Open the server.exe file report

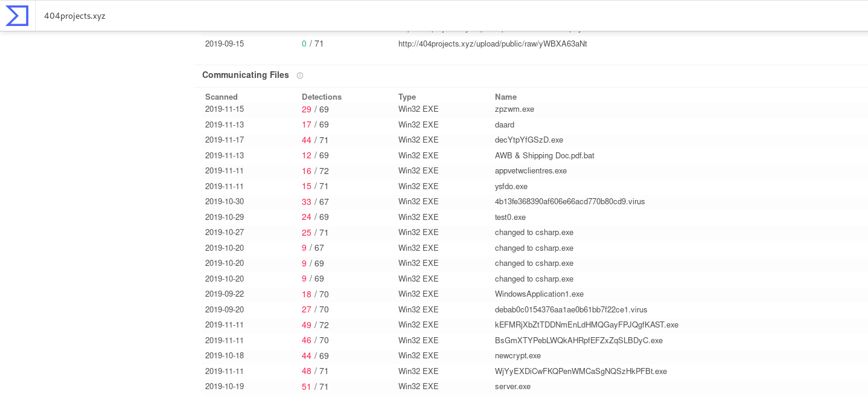[x=512, y=387]
